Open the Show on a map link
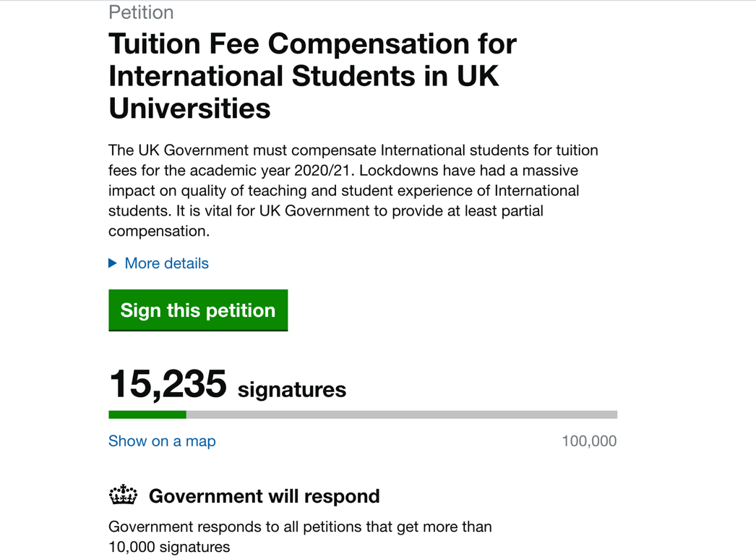Viewport: 756px width, 557px height. pos(161,441)
